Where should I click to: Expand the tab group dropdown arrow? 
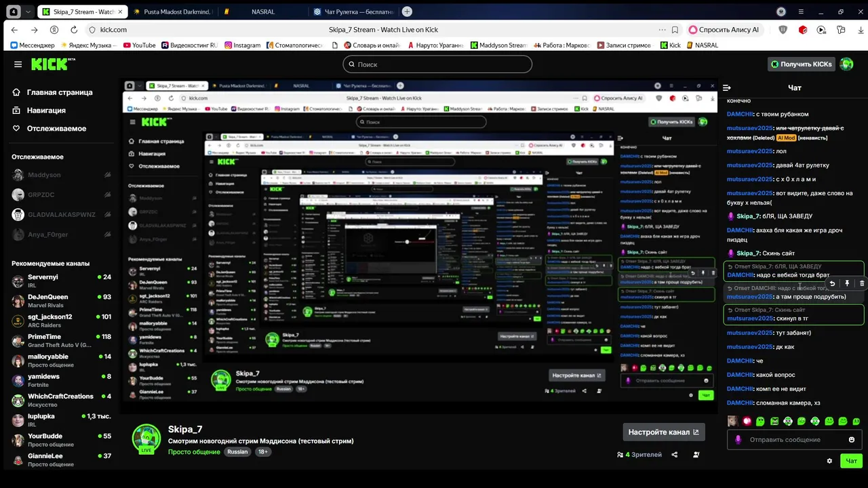click(28, 12)
